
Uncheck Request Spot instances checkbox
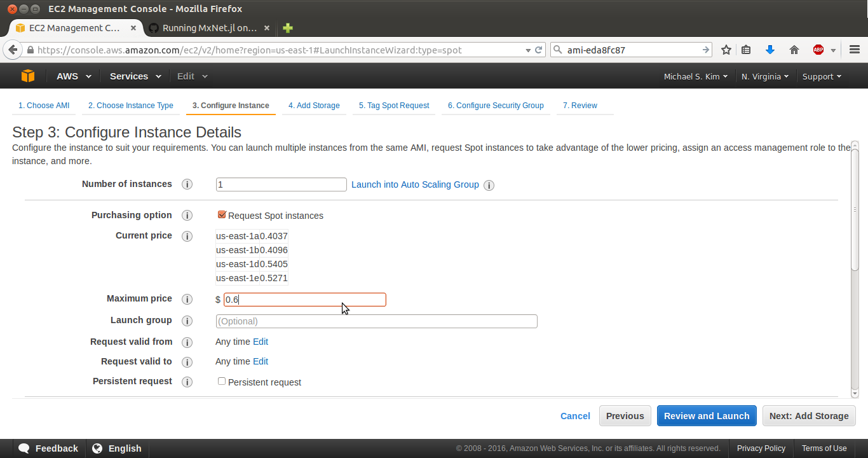click(222, 215)
